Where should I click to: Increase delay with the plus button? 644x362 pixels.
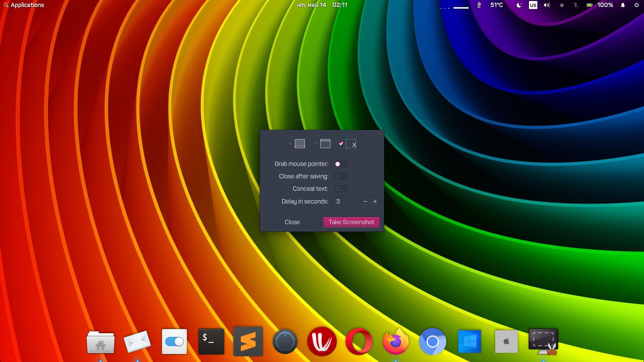pyautogui.click(x=375, y=201)
